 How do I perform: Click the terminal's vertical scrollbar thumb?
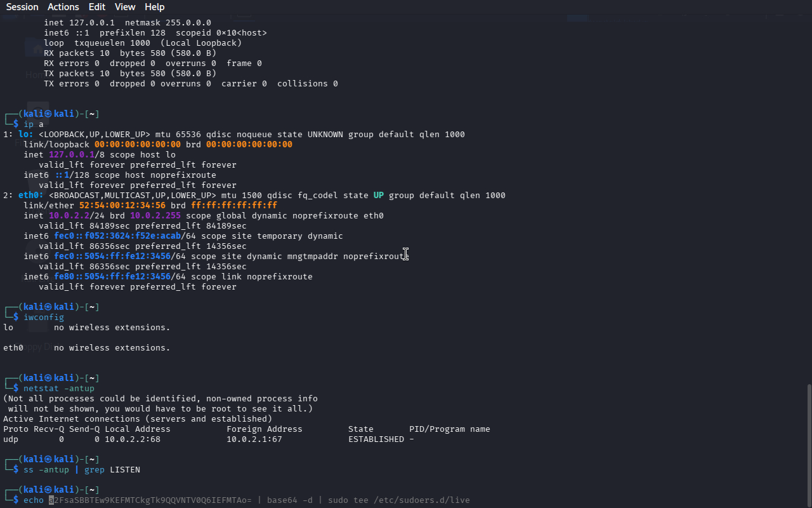[x=808, y=444]
